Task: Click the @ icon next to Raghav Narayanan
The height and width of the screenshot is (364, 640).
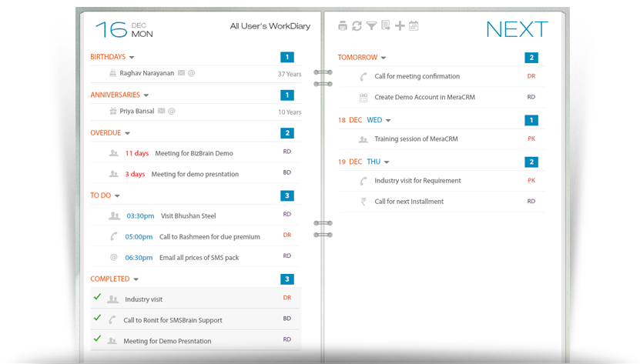Action: coord(191,73)
